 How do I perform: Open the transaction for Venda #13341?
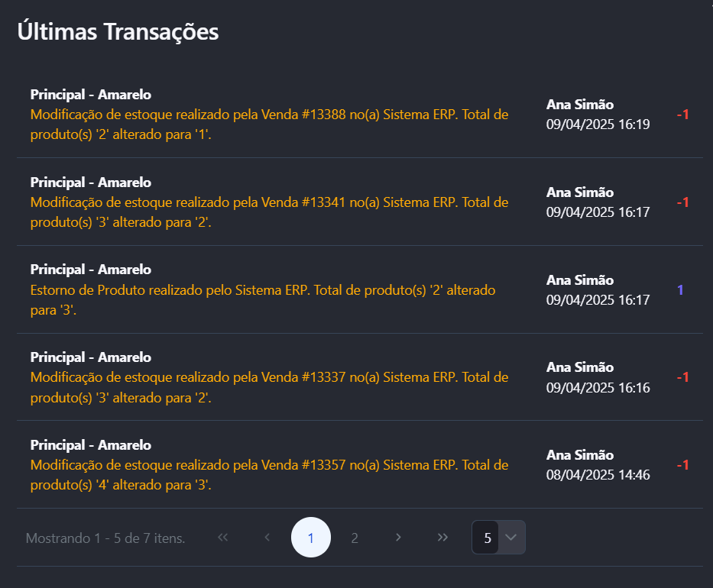pyautogui.click(x=269, y=202)
